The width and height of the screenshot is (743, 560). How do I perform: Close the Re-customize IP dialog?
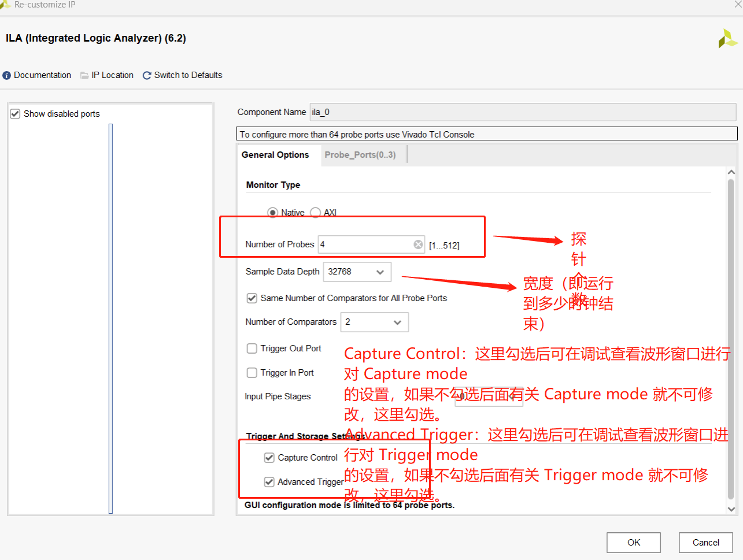point(738,4)
